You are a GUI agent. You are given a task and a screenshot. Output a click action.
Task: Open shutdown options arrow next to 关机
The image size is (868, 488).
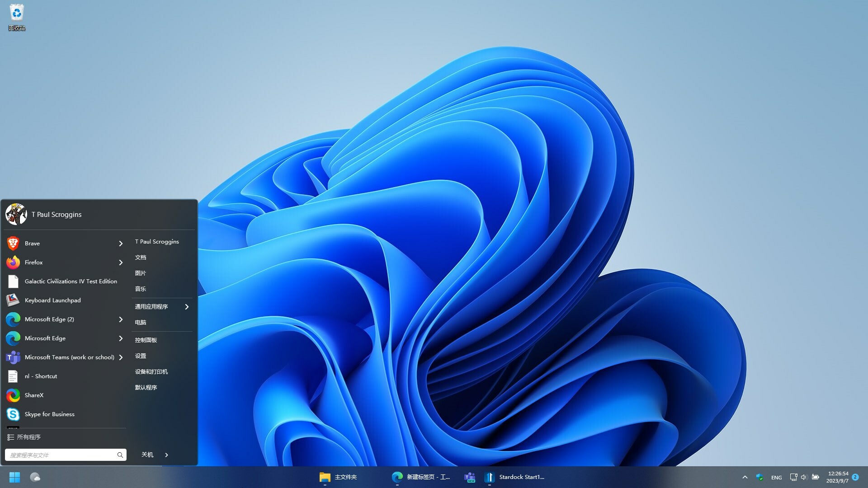point(166,455)
